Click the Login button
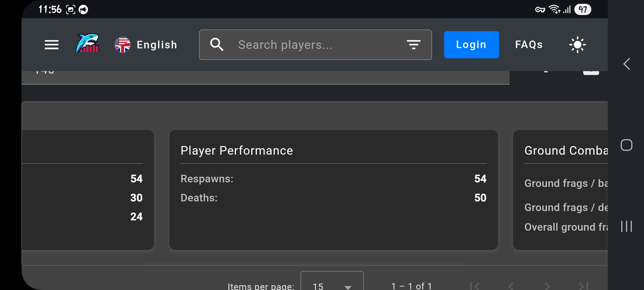The height and width of the screenshot is (290, 644). [x=471, y=45]
